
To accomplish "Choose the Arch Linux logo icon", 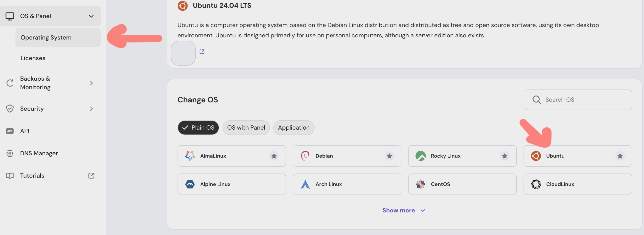I will tap(305, 184).
